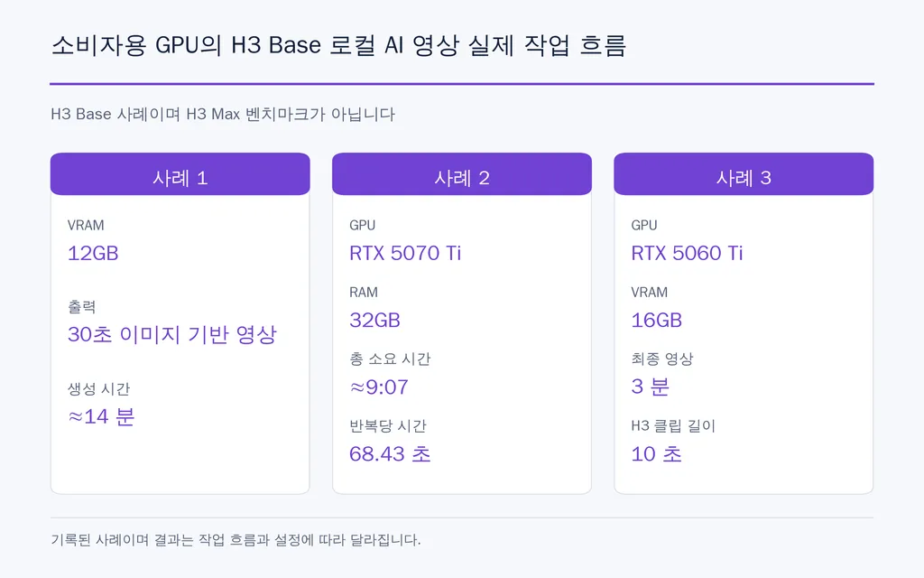
Task: Select the '10 초' value
Action: [656, 453]
